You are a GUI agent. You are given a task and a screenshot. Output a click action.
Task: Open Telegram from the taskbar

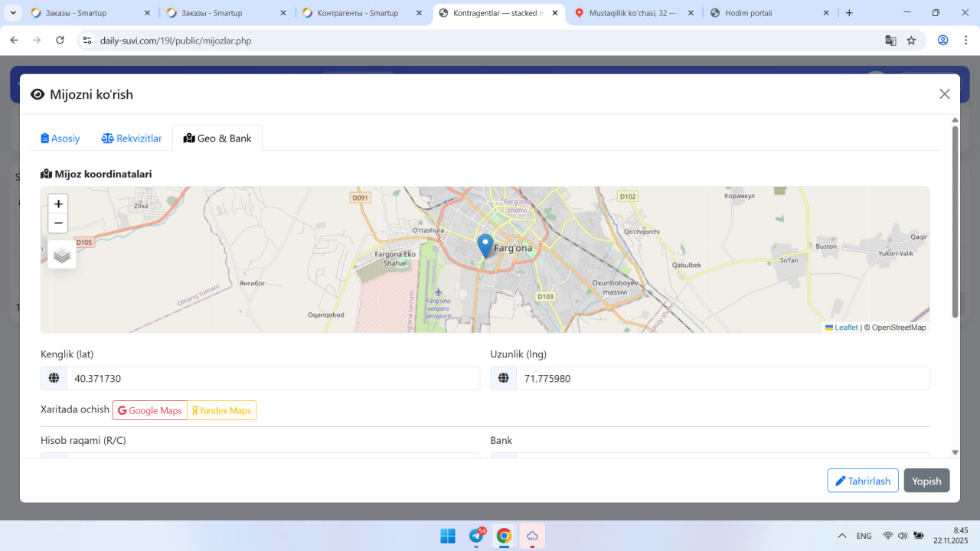click(476, 536)
